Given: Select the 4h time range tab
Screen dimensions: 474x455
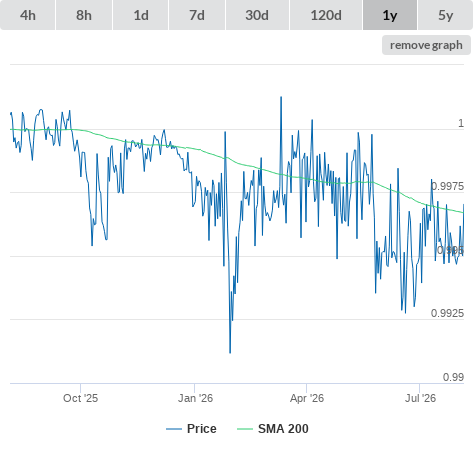Looking at the screenshot, I should (x=28, y=15).
